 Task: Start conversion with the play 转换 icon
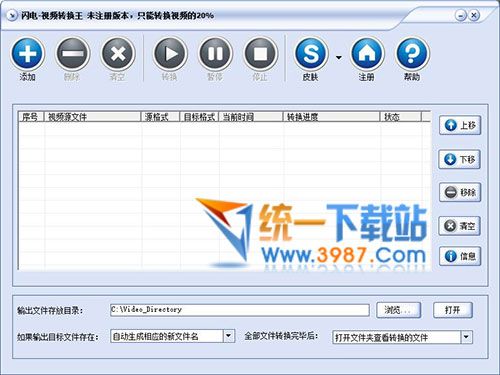(170, 53)
